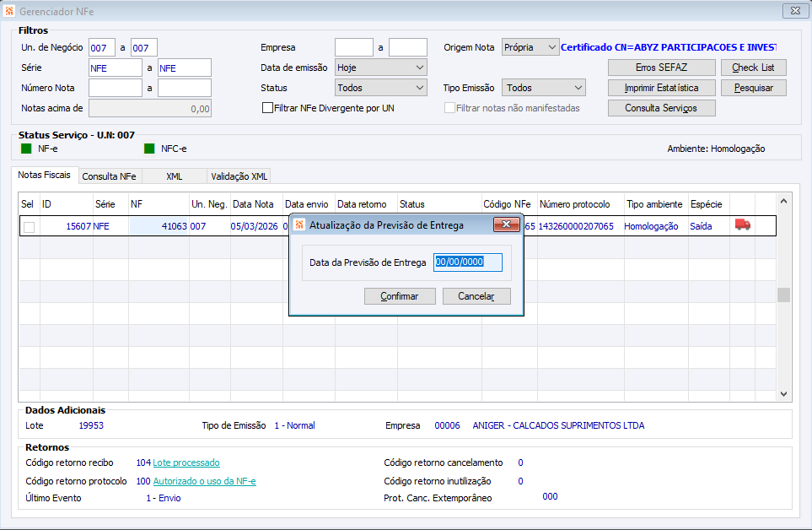Click the Espécie column header
Viewport: 812px width, 530px height.
[708, 204]
